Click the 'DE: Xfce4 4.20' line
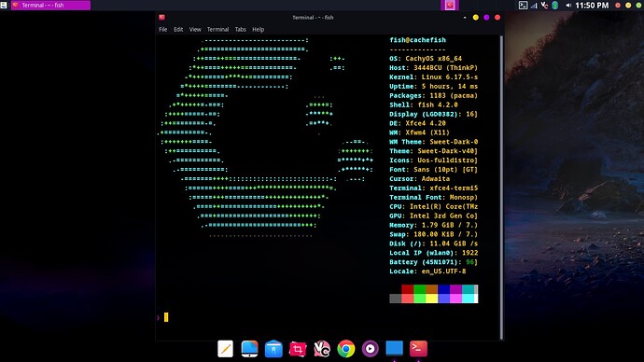644x362 pixels. tap(418, 123)
